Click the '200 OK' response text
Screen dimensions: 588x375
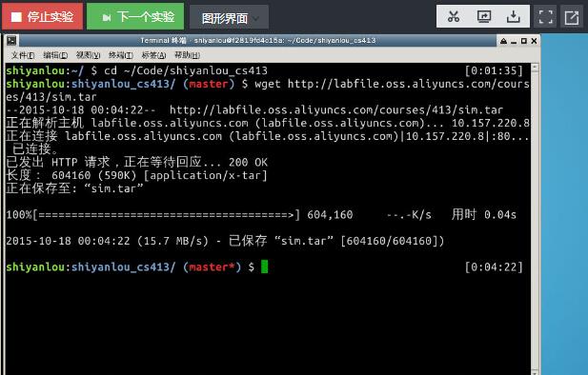248,162
